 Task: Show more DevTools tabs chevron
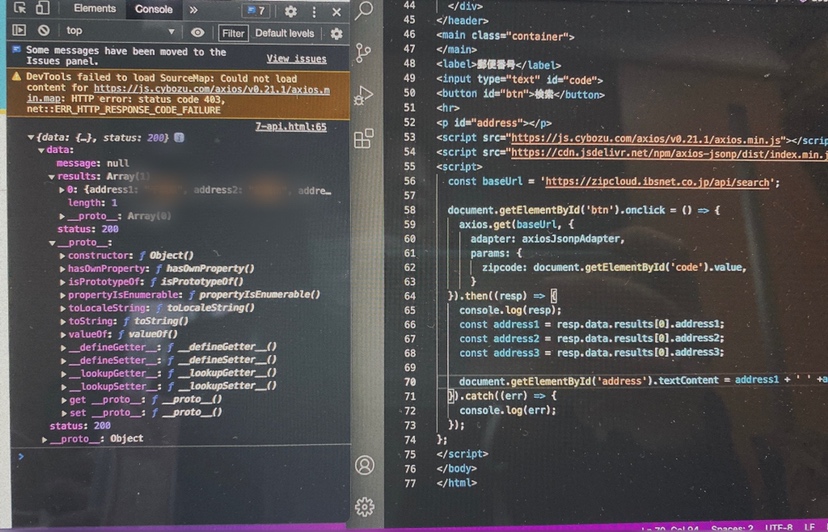(x=194, y=10)
